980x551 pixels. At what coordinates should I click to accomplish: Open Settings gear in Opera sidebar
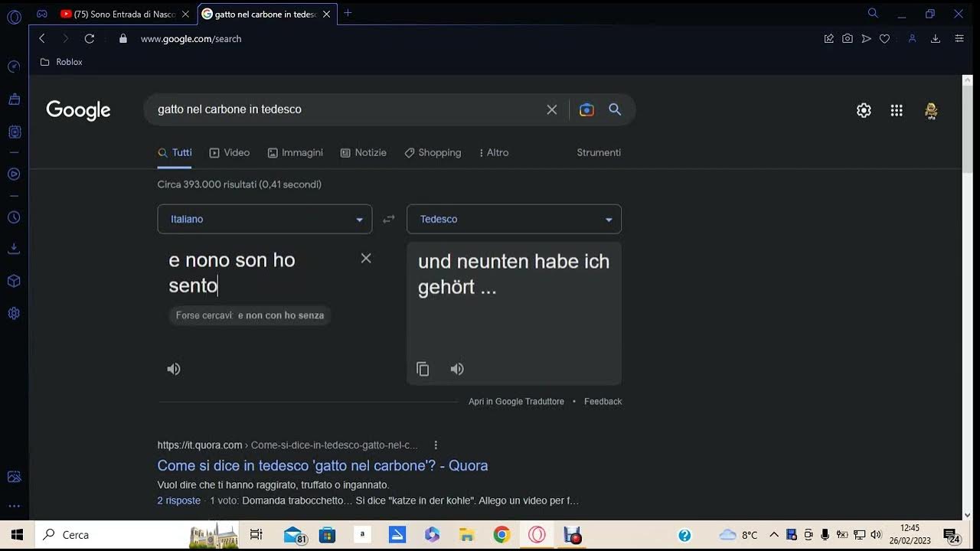tap(14, 313)
